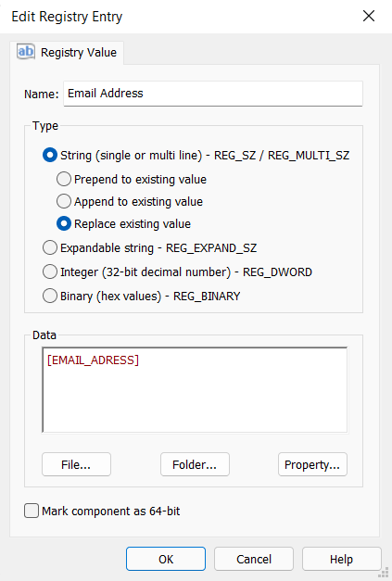Viewport: 392px width, 581px height.
Task: Open the File... browse dialog
Action: (x=76, y=464)
